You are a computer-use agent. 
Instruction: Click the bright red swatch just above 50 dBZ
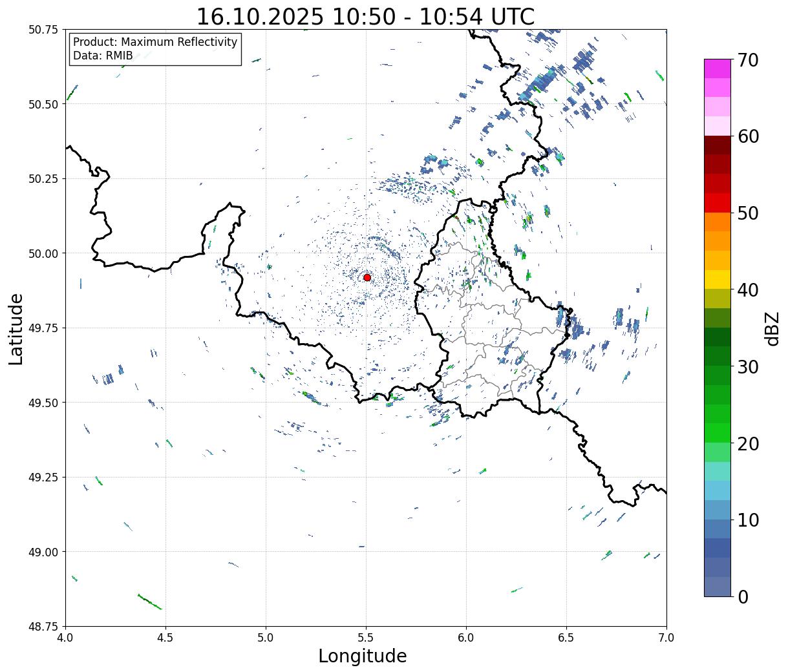click(x=718, y=203)
